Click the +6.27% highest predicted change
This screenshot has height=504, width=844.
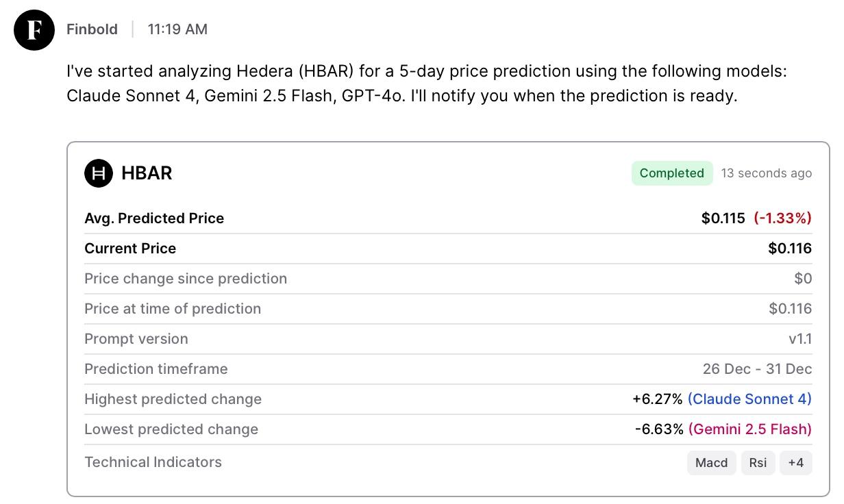click(657, 399)
